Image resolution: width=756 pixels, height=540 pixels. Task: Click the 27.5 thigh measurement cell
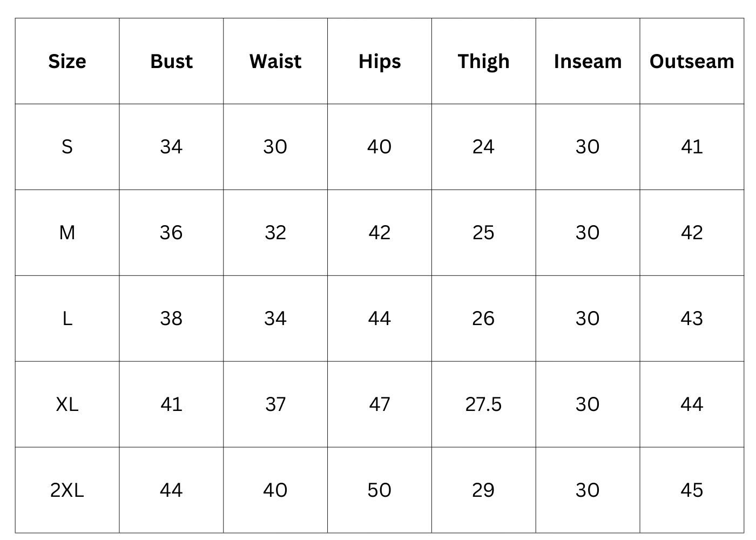pyautogui.click(x=483, y=404)
